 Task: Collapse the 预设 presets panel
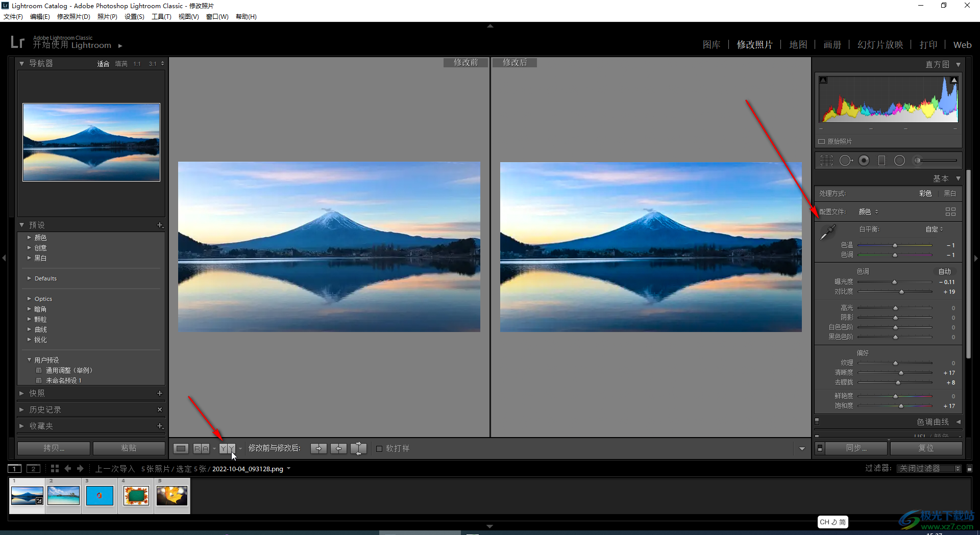[x=22, y=225]
